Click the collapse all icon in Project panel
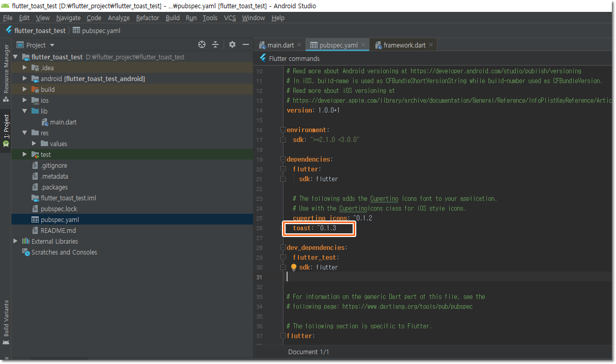Screen dimensions: 616x364 [215, 45]
